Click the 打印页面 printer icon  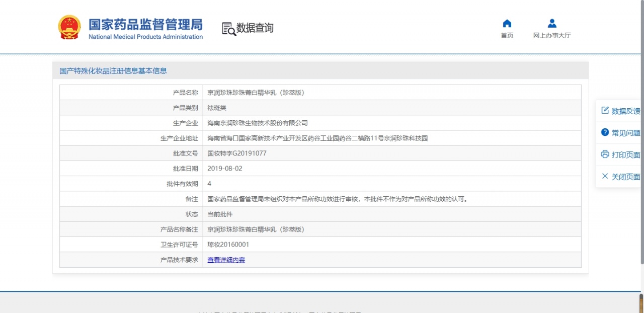tap(605, 154)
